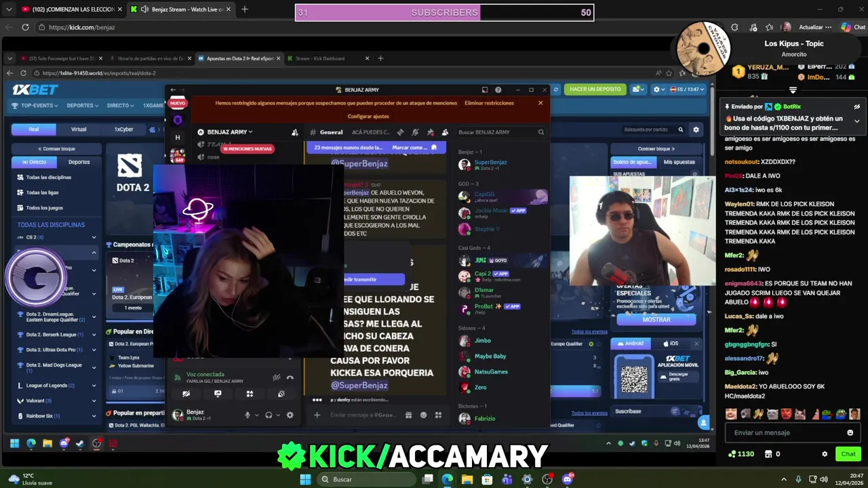Click Eliminar restricciones in Discord banner
Image resolution: width=868 pixels, height=488 pixels.
489,103
